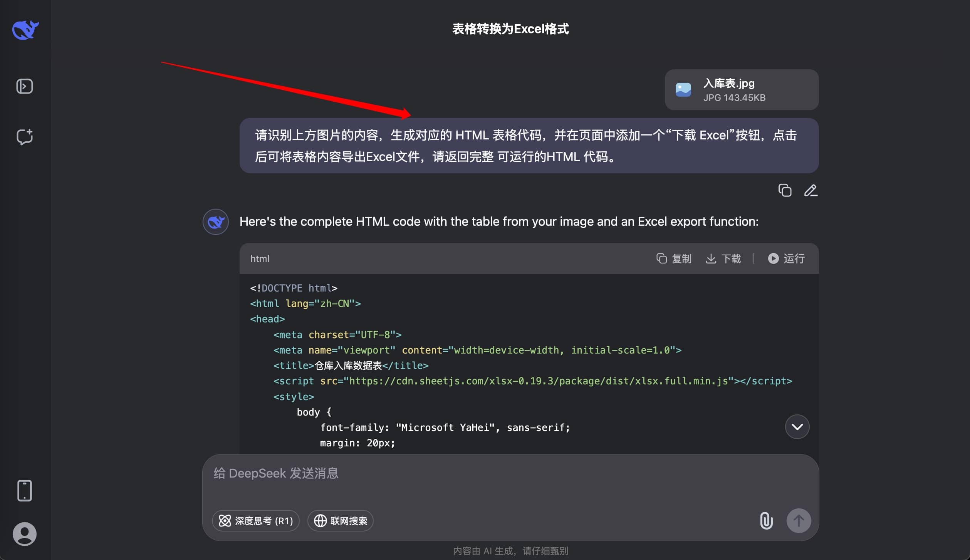The image size is (970, 560).
Task: Click the user prompt message bubble
Action: tap(529, 146)
